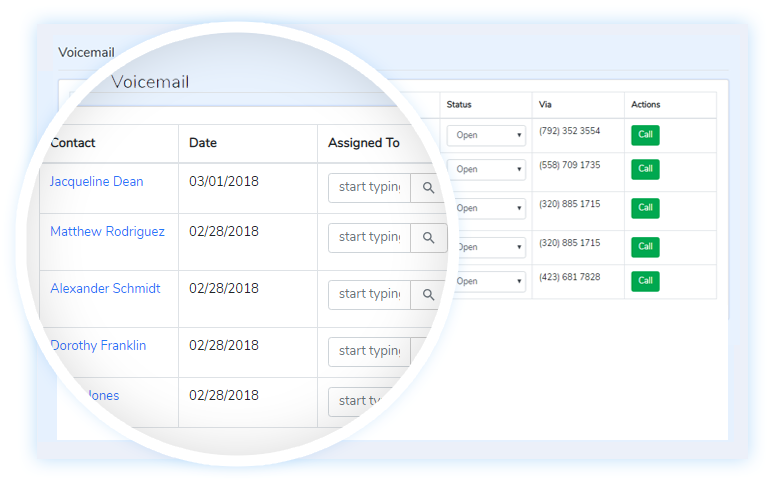Focus Assigned To field for Jacqueline Dean
779x494 pixels.
point(370,188)
